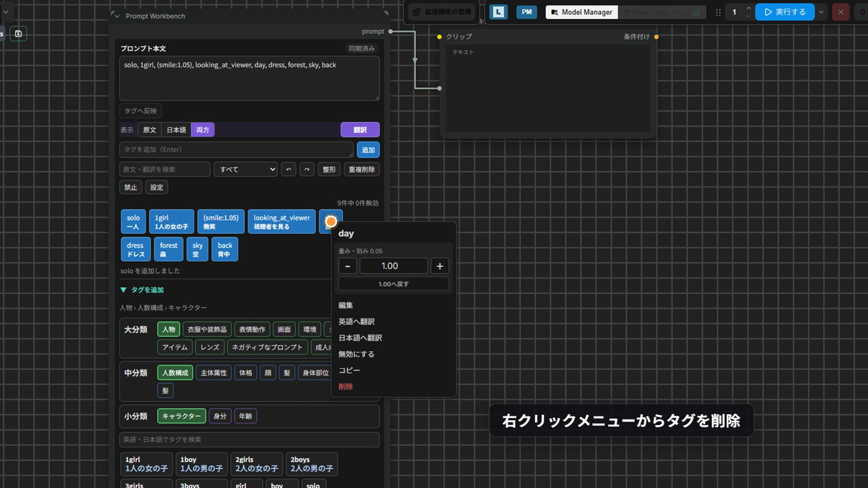Select the アイテム category chip
The image size is (868, 488).
[175, 347]
